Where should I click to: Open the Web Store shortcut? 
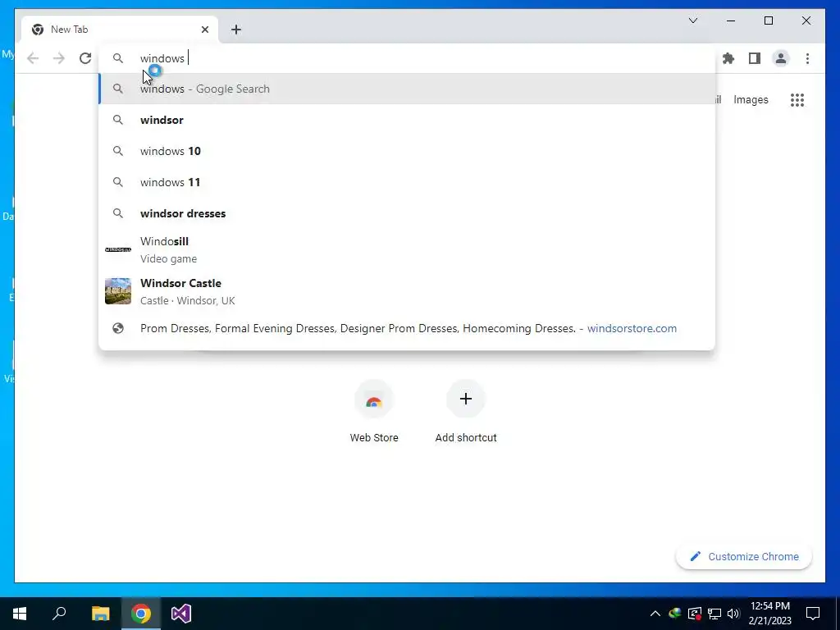tap(374, 412)
